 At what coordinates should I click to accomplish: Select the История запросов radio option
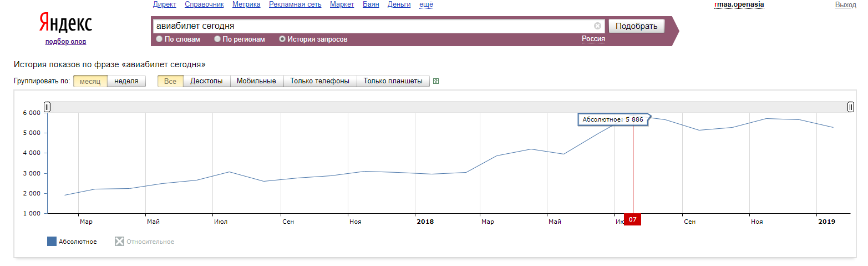pyautogui.click(x=282, y=39)
